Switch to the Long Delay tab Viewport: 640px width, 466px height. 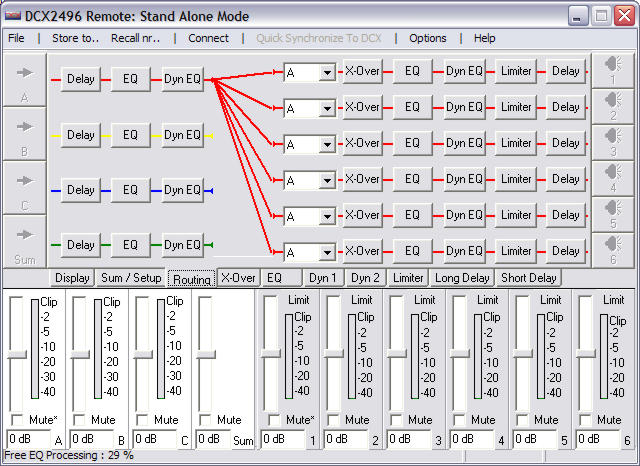[462, 278]
